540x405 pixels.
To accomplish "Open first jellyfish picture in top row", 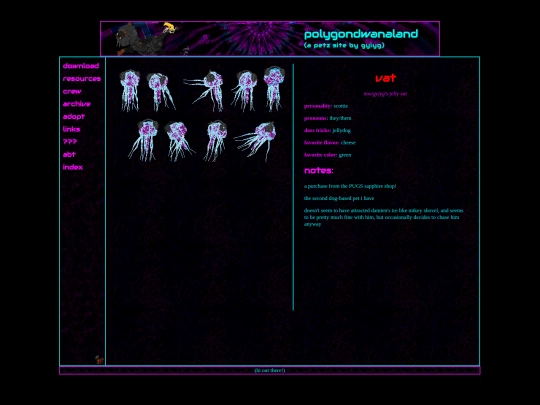I will (130, 90).
